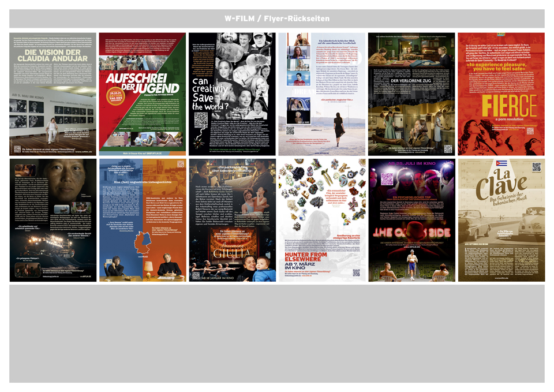Click the pink QR code on The Other Side flyer
Viewport: 554px width, 392px height.
click(387, 179)
